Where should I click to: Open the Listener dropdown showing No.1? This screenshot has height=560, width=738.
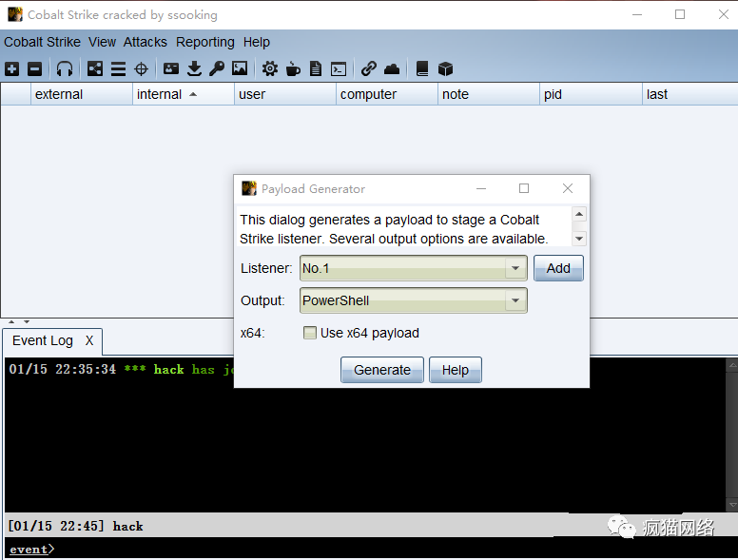[x=414, y=268]
